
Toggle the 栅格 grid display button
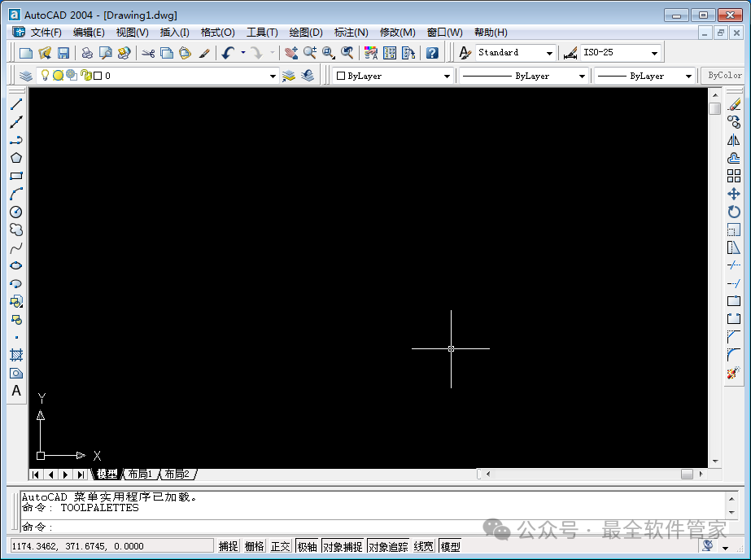click(x=255, y=546)
